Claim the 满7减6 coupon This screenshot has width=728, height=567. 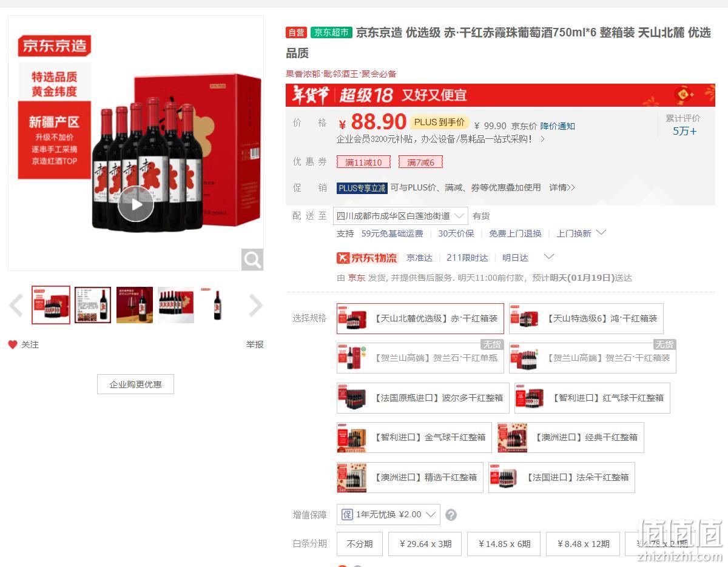420,162
